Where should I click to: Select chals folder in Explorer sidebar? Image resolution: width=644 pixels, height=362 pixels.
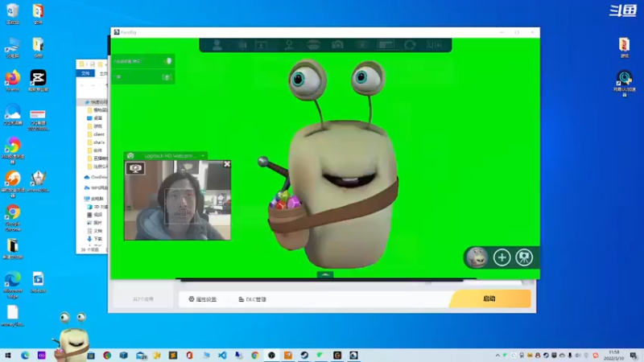pos(96,142)
